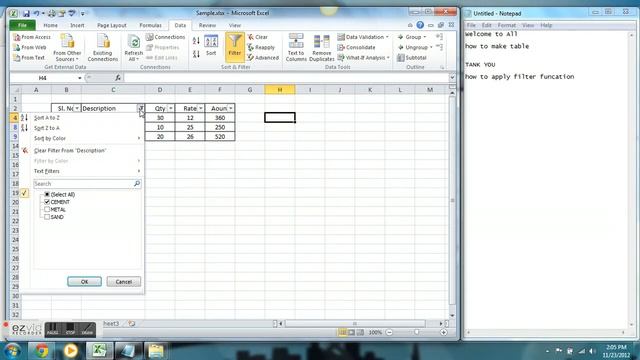This screenshot has height=360, width=640.
Task: Click the Excel taskbar icon
Action: coord(99,351)
